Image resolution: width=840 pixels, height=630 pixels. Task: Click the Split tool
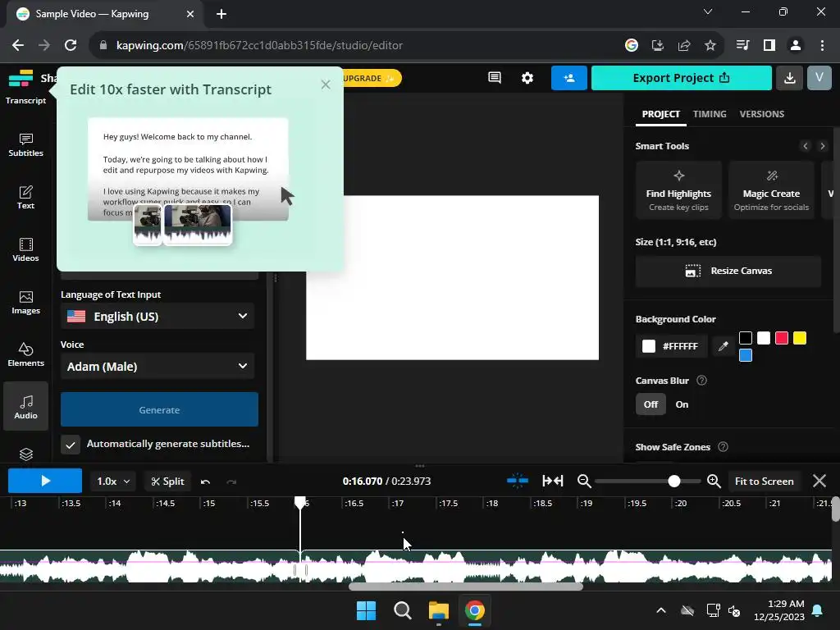[167, 482]
